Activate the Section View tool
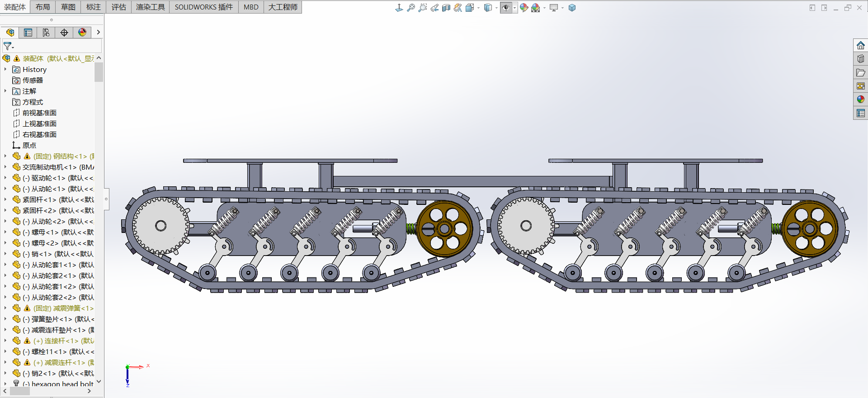This screenshot has height=398, width=868. [x=446, y=8]
